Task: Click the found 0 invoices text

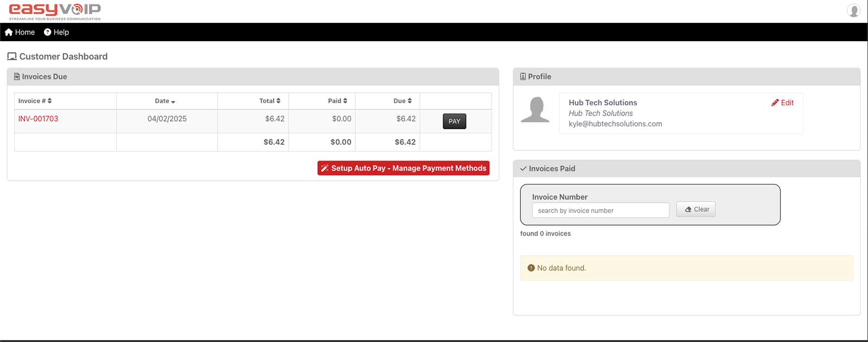Action: click(x=545, y=233)
